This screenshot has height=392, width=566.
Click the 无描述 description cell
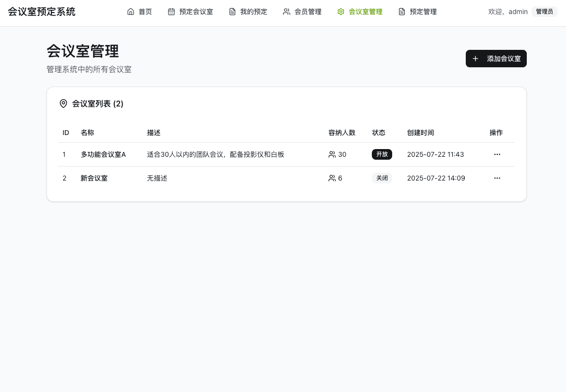click(157, 178)
